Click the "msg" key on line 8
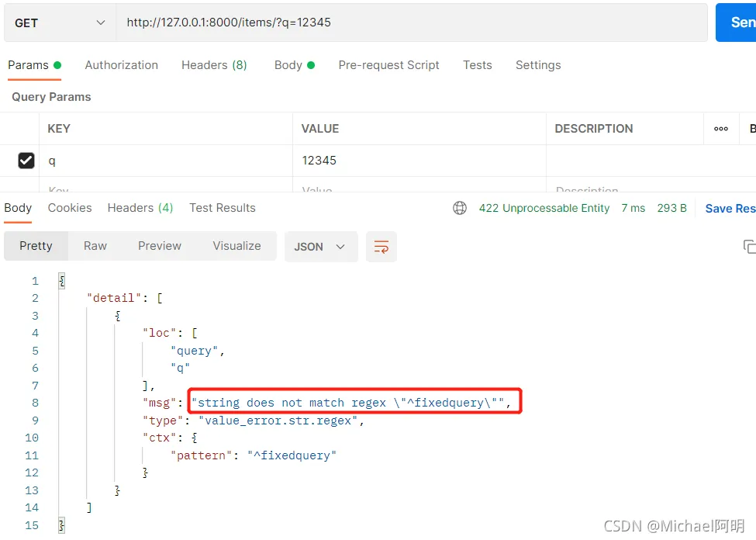Screen dimensions: 756x540 [159, 403]
